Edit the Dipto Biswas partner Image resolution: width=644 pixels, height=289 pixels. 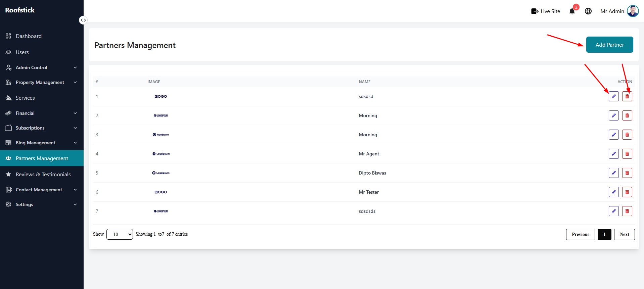pos(614,173)
